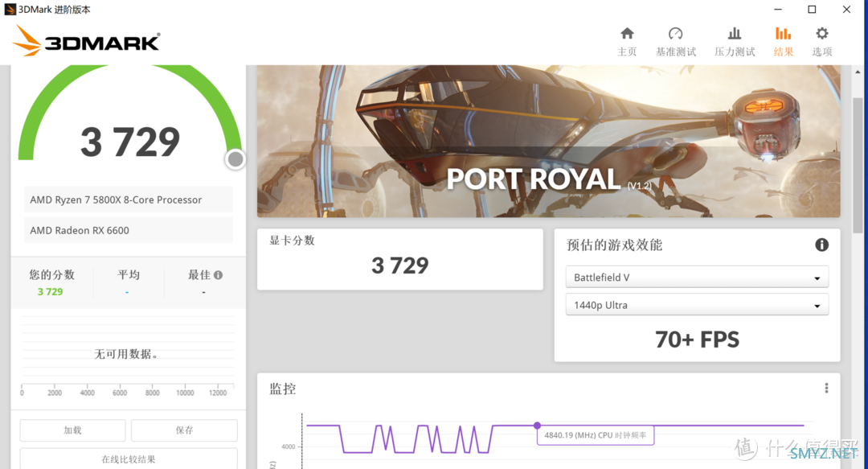Open the 基准测试 benchmark gauge icon
The image size is (868, 469).
click(675, 34)
